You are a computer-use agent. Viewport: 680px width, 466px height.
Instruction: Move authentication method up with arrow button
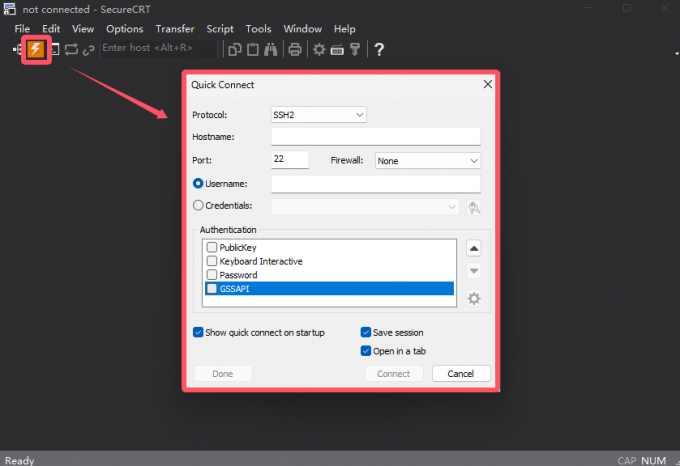(x=474, y=248)
